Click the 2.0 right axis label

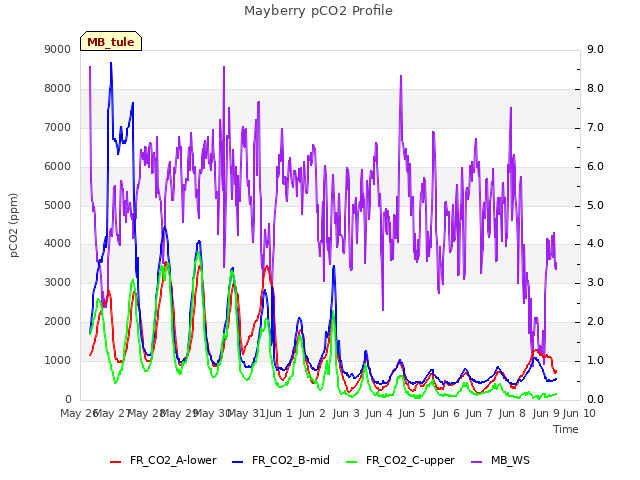click(595, 322)
